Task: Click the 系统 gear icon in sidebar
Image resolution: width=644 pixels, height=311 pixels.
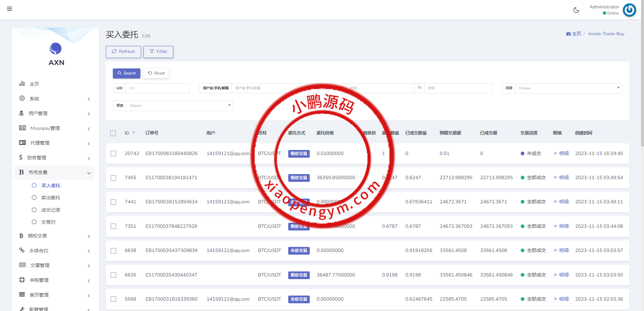Action: pyautogui.click(x=22, y=98)
